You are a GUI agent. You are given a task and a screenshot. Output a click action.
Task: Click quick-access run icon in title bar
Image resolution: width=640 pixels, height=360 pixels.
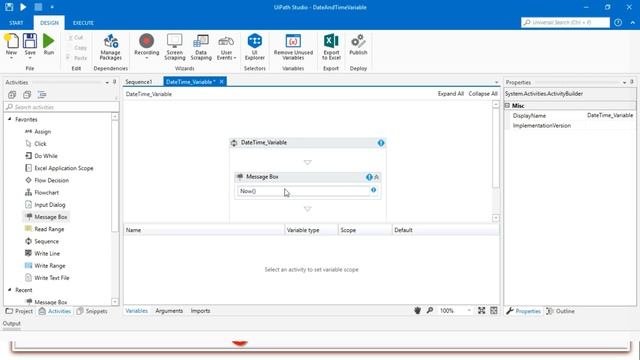tap(23, 7)
